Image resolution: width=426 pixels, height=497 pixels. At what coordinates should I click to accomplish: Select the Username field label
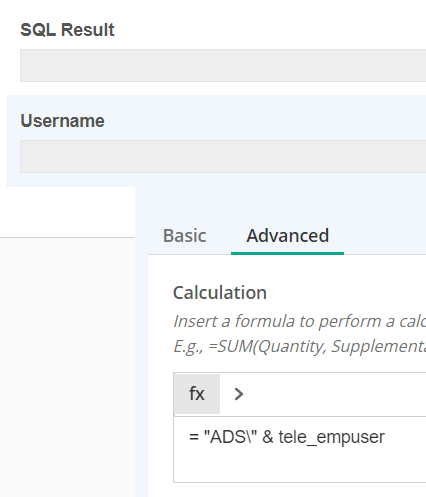click(x=62, y=120)
